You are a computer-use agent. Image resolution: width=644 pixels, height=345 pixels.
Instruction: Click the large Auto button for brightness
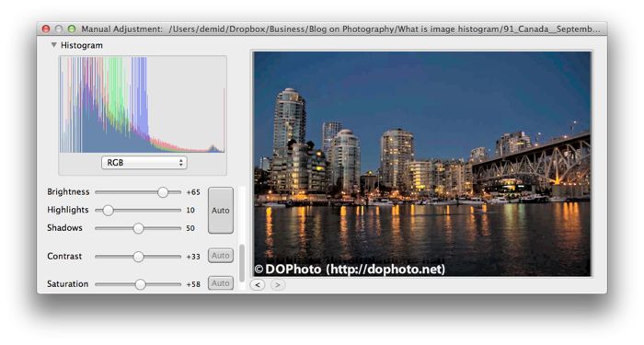coord(221,211)
